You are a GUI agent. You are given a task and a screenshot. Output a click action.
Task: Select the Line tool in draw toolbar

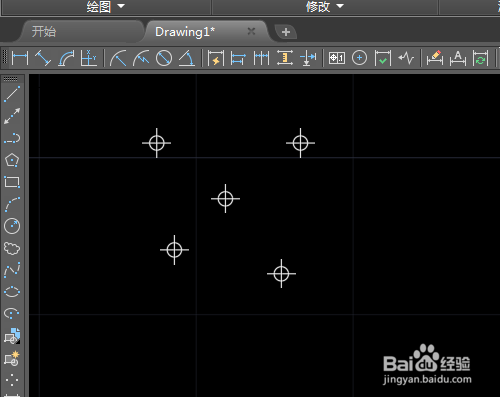point(12,94)
